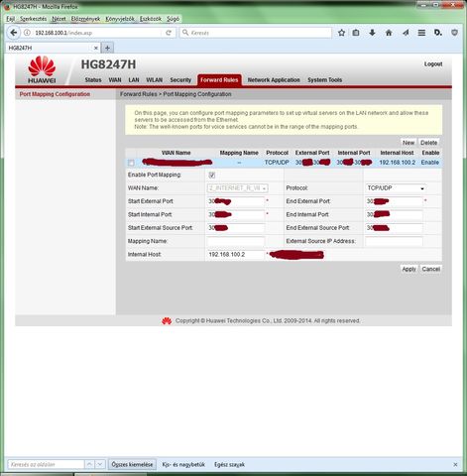467x476 pixels.
Task: Open the Előzmények menu
Action: (85, 19)
